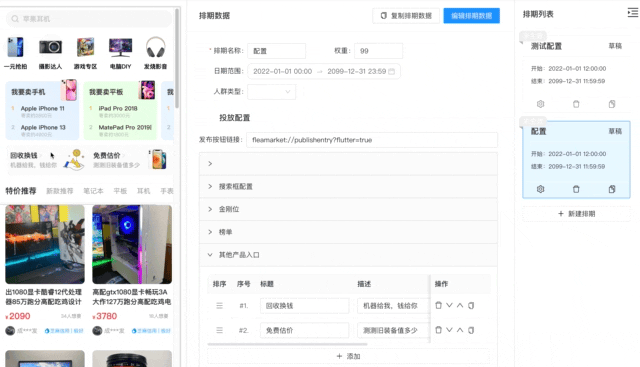Open settings gear of 测试配置 card
Screen dimensions: 640x367
[540, 104]
